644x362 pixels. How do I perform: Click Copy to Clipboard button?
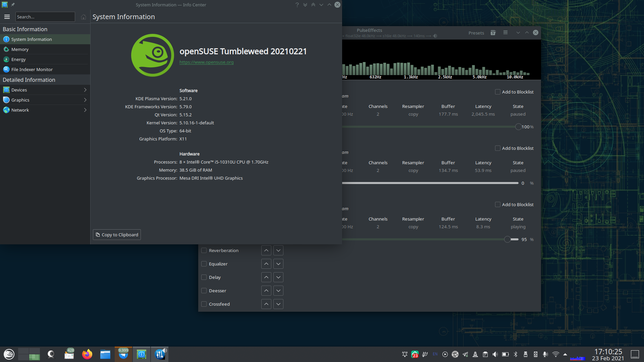(x=117, y=235)
